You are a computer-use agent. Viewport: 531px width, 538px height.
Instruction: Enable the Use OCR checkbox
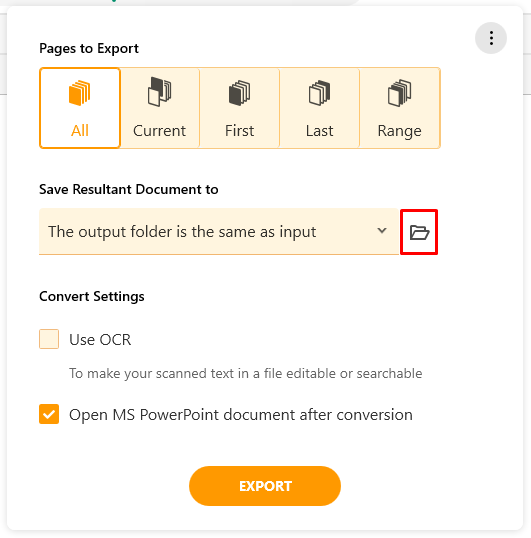pos(49,339)
